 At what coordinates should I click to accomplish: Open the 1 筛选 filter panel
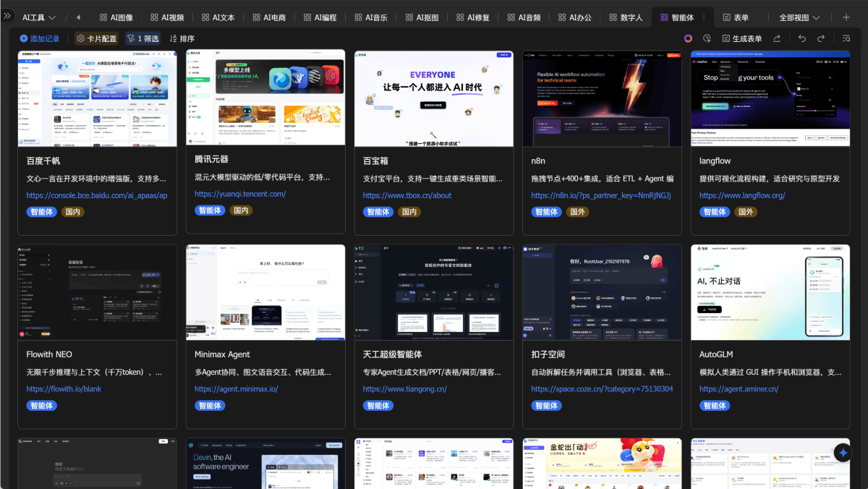(x=142, y=38)
